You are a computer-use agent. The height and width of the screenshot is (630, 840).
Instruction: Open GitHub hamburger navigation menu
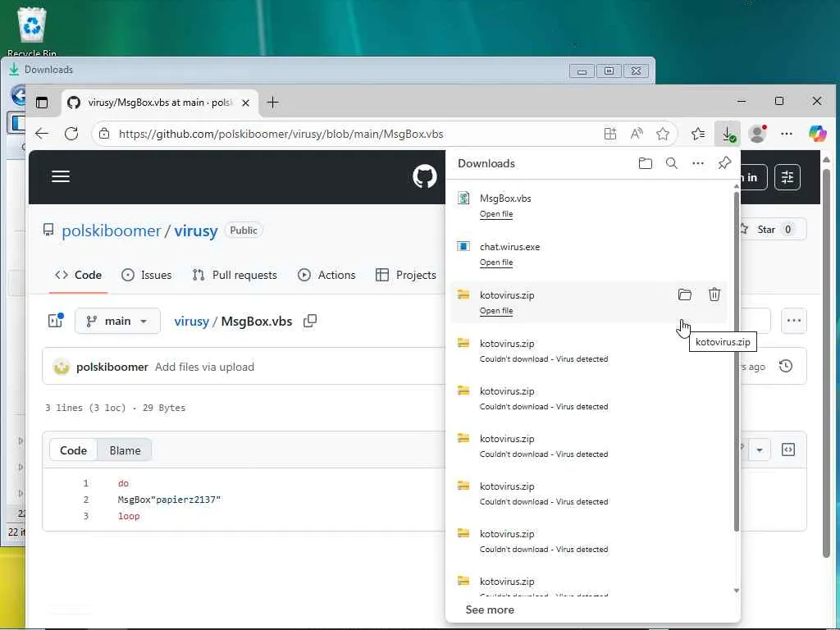tap(61, 177)
